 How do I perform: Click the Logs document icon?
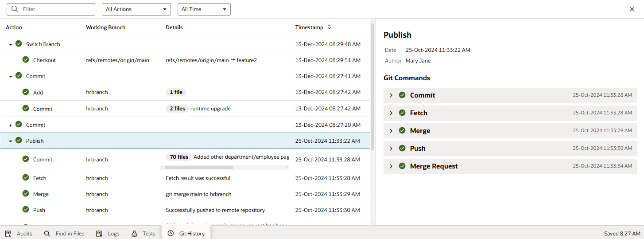99,234
